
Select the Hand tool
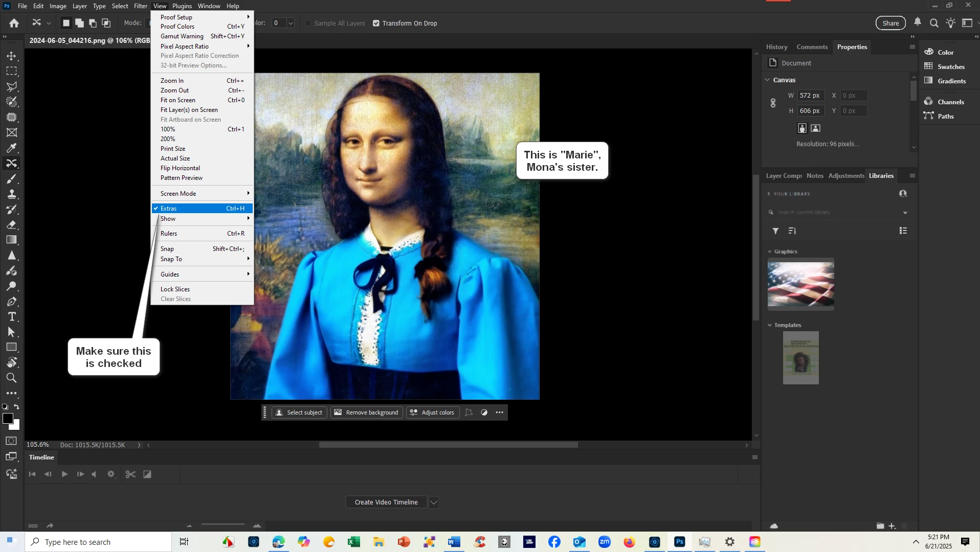12,363
